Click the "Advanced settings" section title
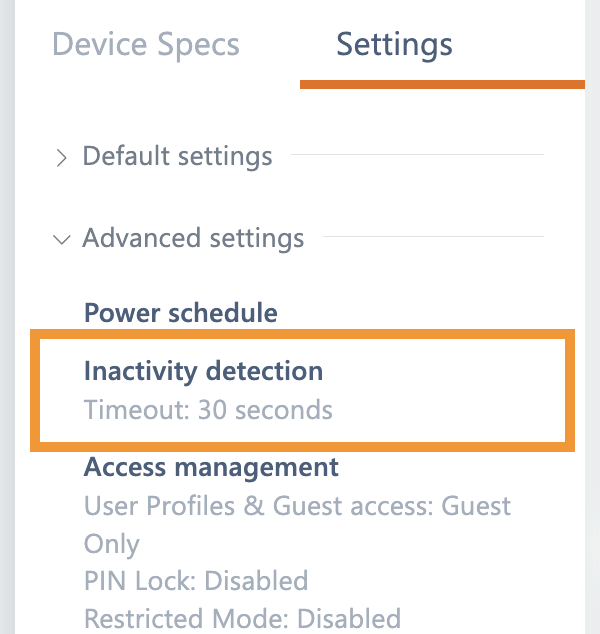 (x=193, y=239)
